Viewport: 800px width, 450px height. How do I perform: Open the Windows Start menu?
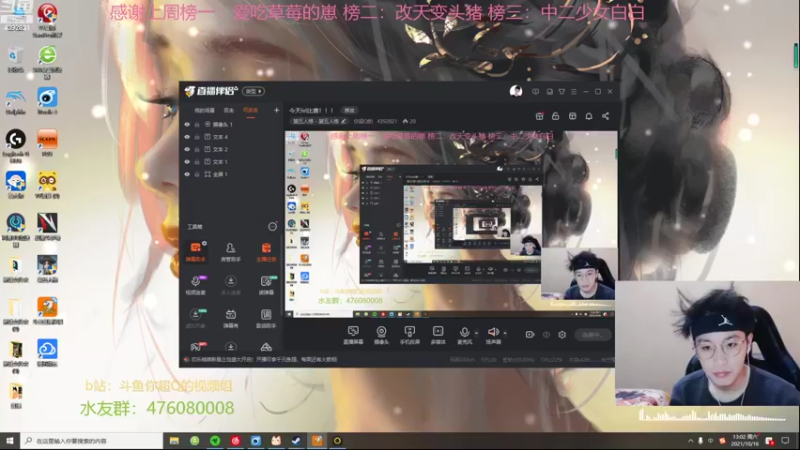tap(10, 441)
